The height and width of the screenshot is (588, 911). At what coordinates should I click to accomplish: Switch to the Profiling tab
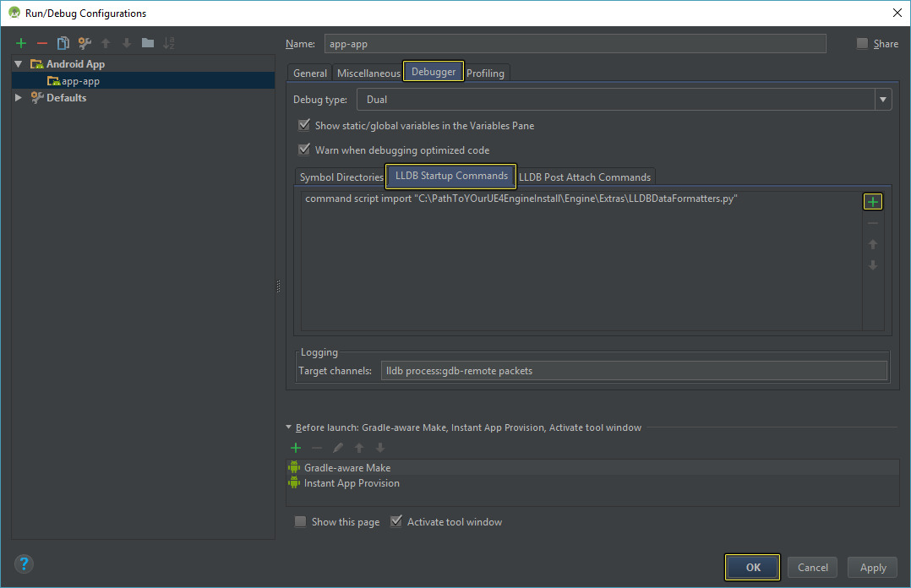point(486,73)
